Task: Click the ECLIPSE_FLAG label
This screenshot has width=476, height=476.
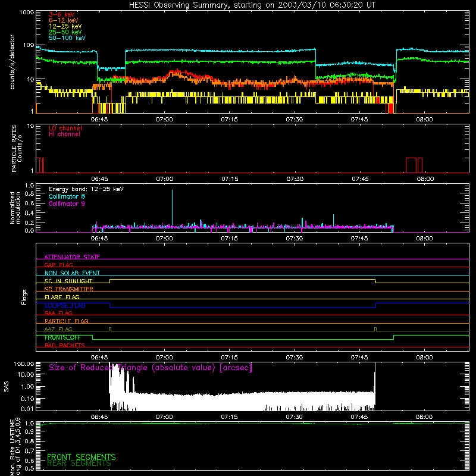Action: click(65, 305)
